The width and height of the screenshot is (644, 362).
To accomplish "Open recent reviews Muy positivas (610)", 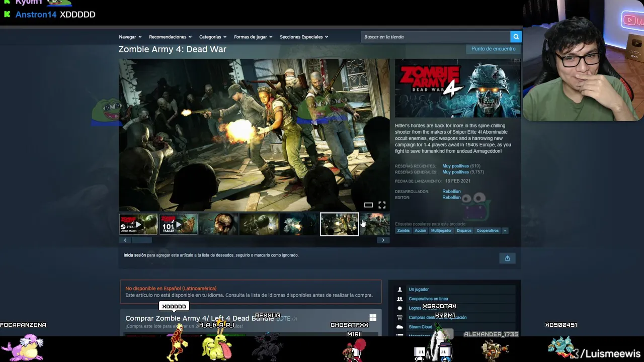I will click(x=461, y=166).
